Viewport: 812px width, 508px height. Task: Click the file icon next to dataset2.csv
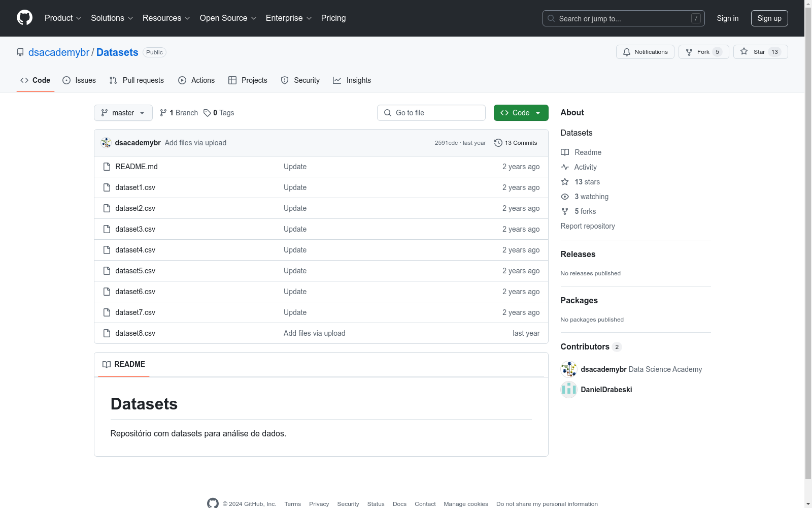[x=107, y=208]
